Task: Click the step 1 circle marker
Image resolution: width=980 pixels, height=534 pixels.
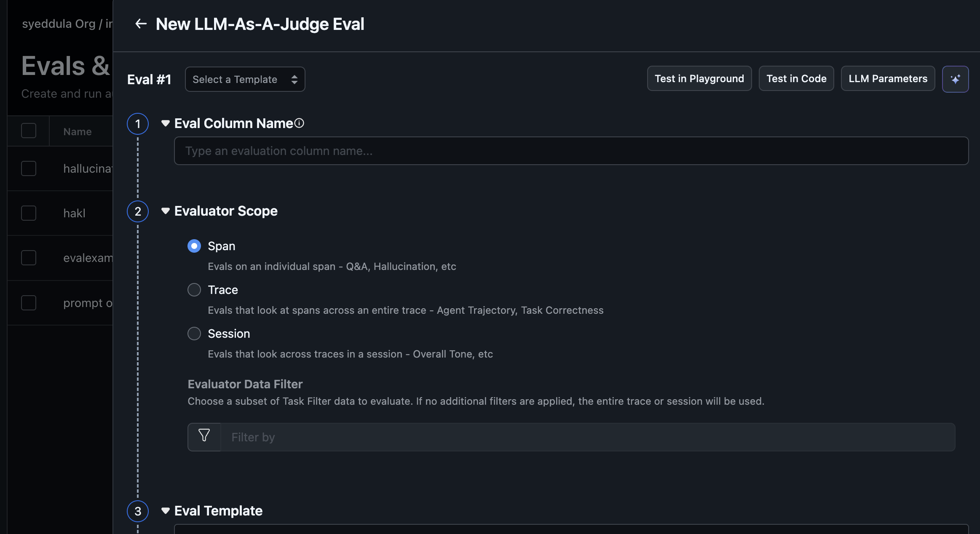Action: (138, 124)
